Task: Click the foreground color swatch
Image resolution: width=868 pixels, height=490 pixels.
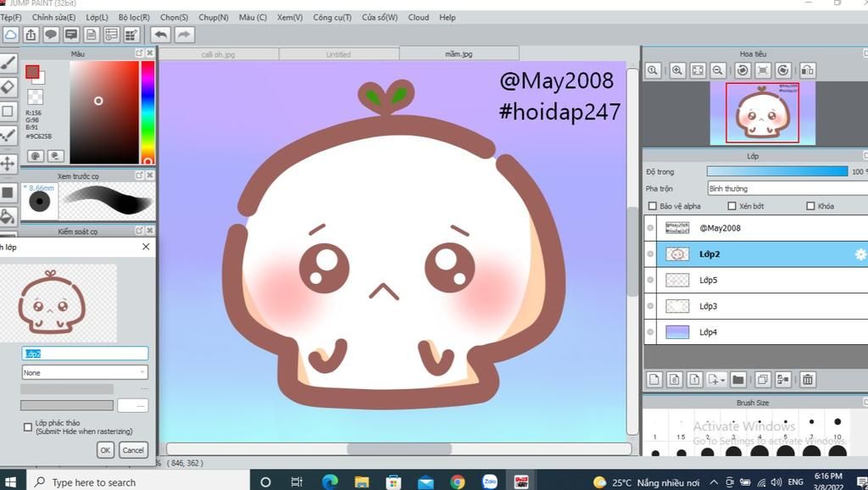Action: pyautogui.click(x=32, y=72)
